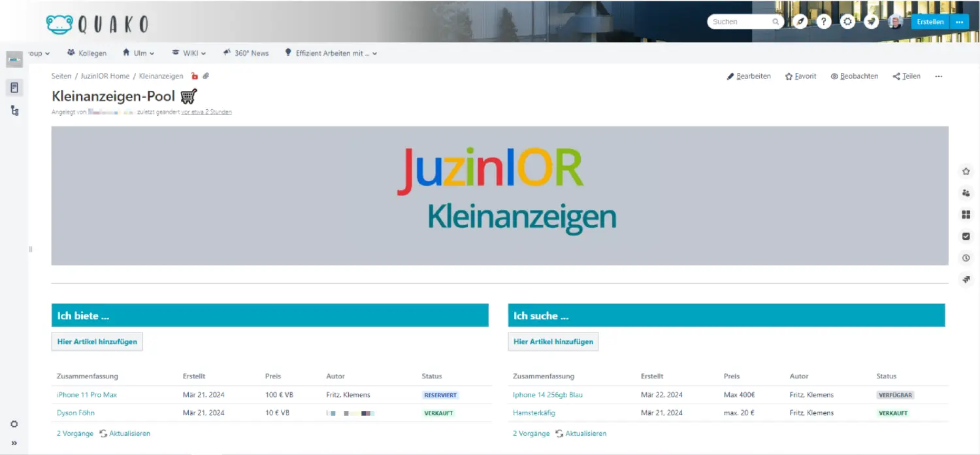
Task: Check page restrictions with the red lock icon
Action: 194,76
